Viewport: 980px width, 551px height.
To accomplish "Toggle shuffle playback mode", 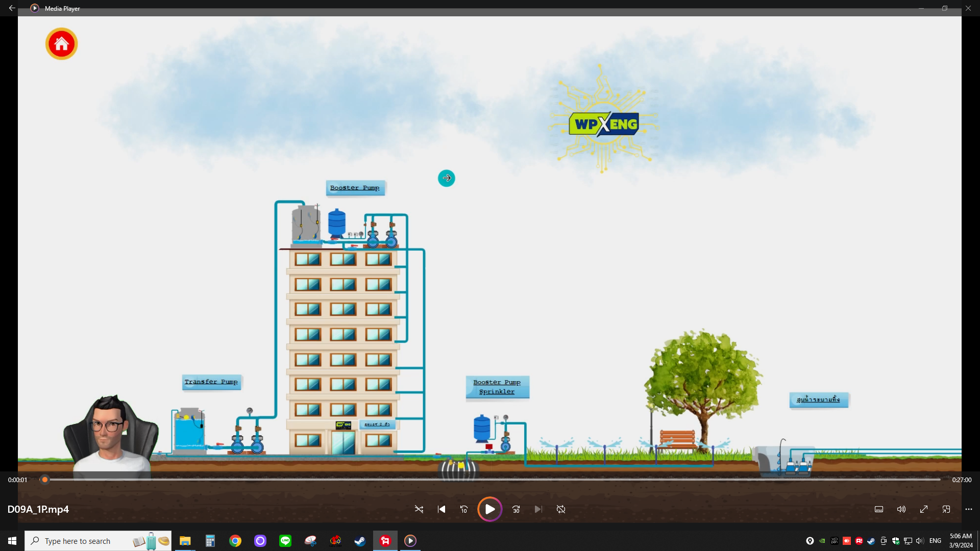I will pos(419,509).
